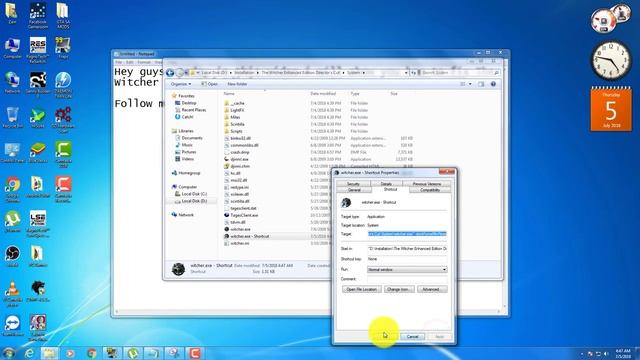Click the Change Icon button
Viewport: 640px width, 360px height.
click(x=399, y=289)
